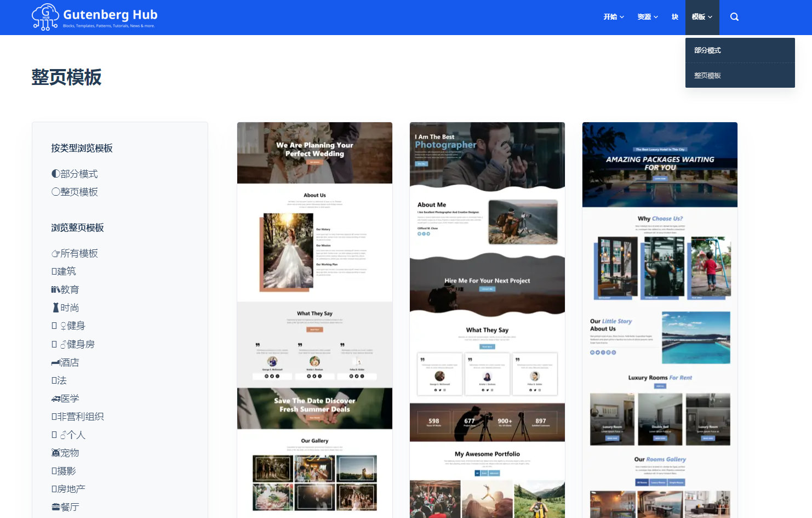Choose 整页模板 in the open dropdown menu
The height and width of the screenshot is (518, 812).
tap(707, 76)
